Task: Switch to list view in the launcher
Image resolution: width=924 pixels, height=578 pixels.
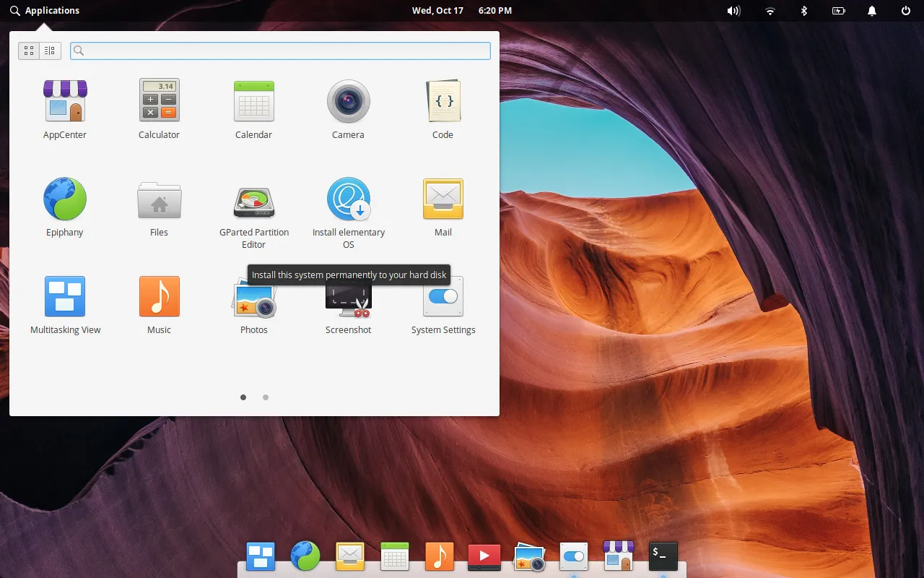Action: 49,51
